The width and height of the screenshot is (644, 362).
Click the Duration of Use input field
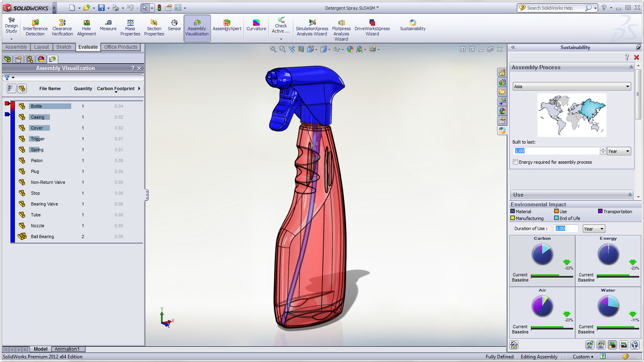pos(566,228)
